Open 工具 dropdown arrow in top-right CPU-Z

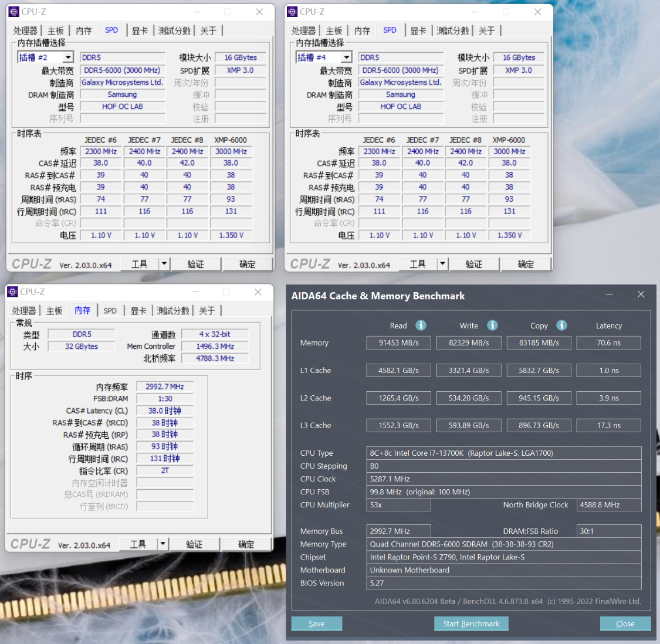pos(442,264)
